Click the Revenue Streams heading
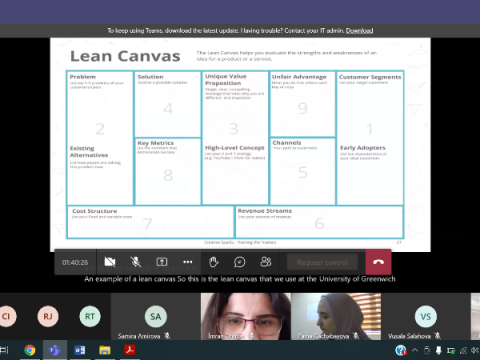 point(265,211)
